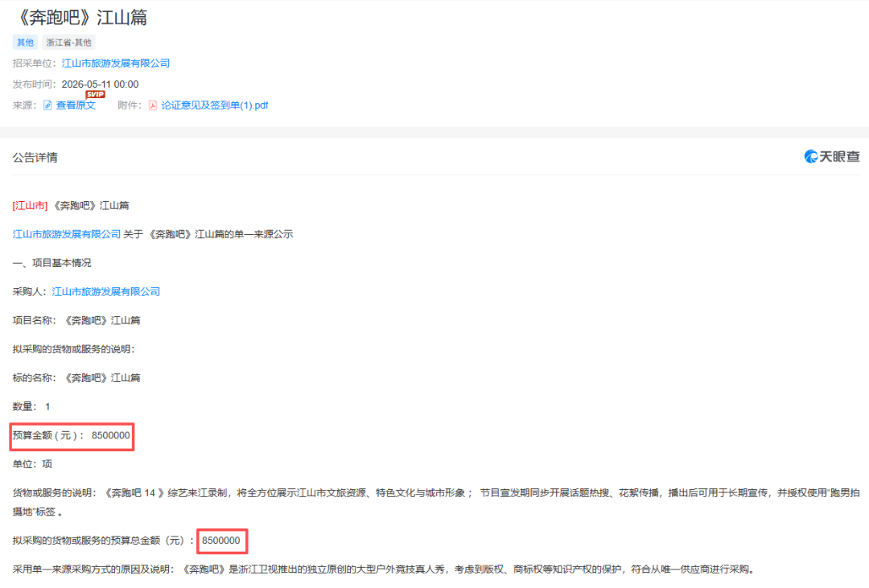Click the 数量: 1 line
The height and width of the screenshot is (588, 869).
point(31,407)
